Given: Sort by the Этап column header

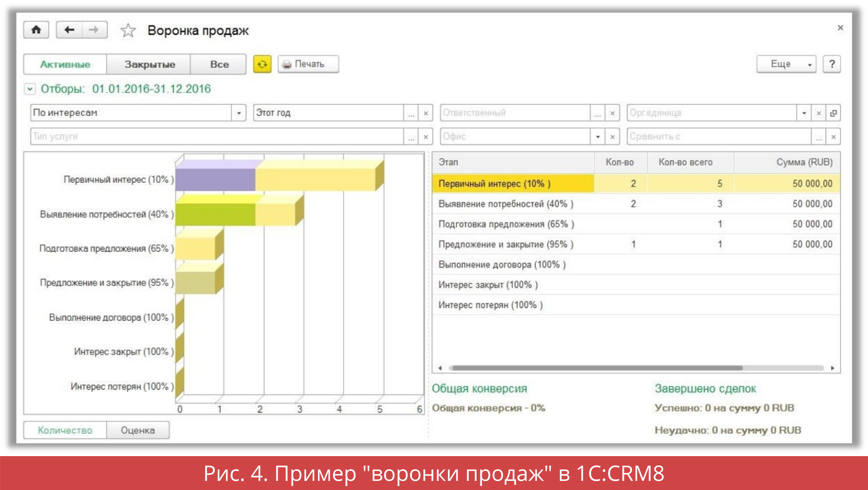Looking at the screenshot, I should coord(513,162).
